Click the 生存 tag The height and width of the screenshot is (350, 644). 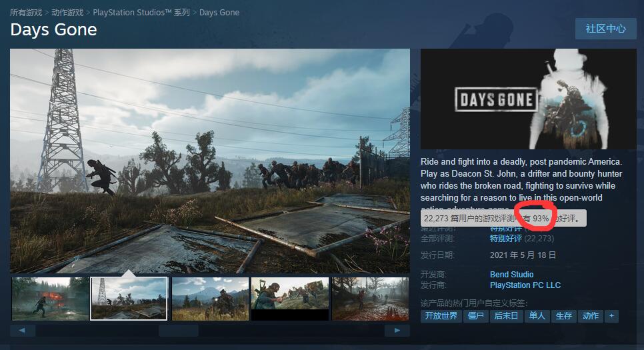(564, 316)
